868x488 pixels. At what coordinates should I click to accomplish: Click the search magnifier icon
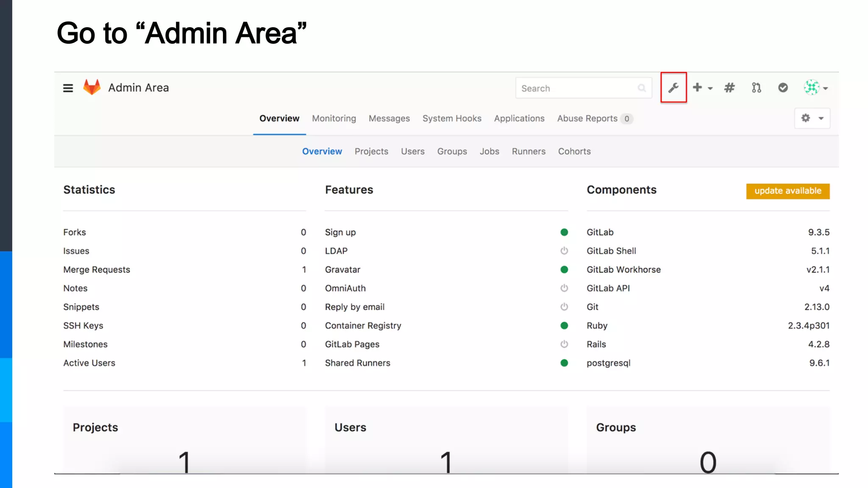[642, 88]
